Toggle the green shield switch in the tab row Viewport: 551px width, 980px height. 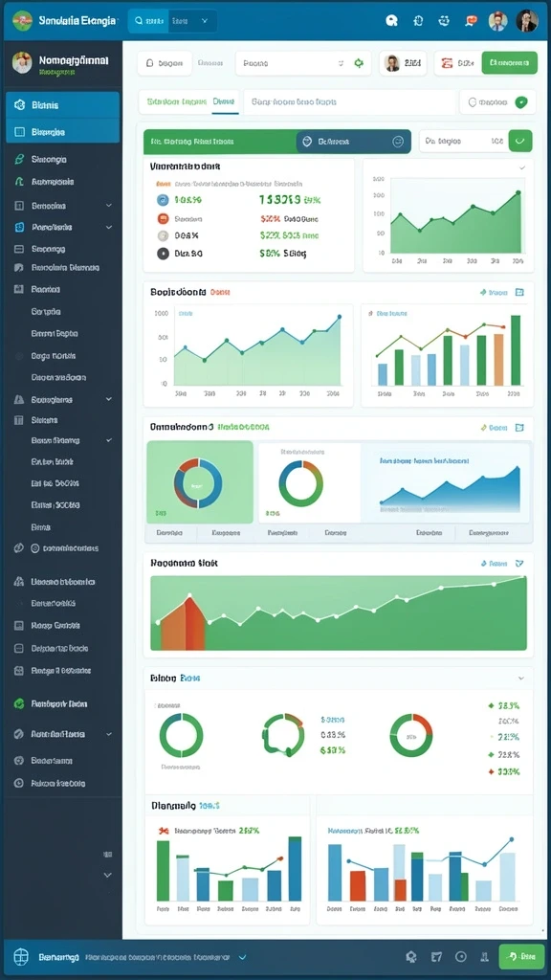(x=520, y=101)
